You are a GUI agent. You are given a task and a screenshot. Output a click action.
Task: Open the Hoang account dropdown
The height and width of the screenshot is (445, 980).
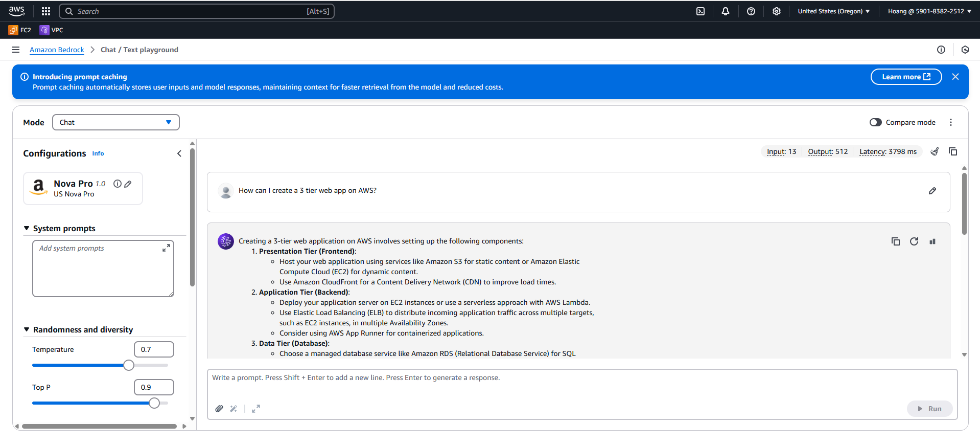point(929,11)
